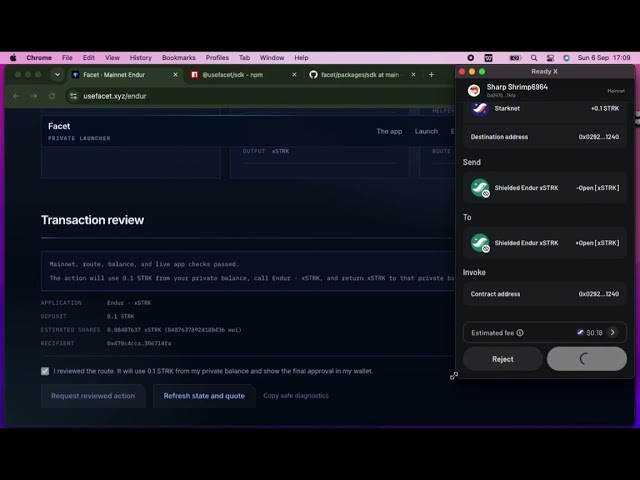Close the GitHub facet/packages/sdk tab
640x480 pixels.
tap(413, 75)
